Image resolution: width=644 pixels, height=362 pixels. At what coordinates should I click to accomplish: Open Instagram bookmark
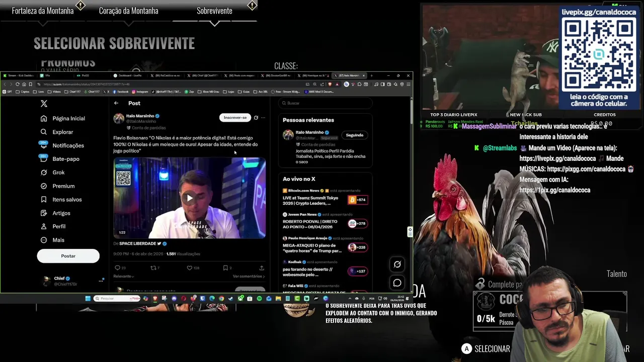(x=140, y=92)
